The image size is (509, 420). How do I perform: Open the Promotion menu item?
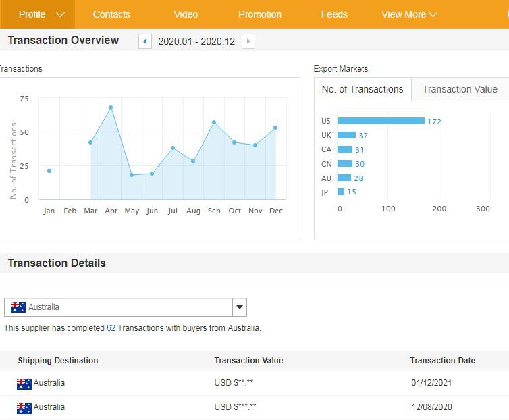pos(260,14)
